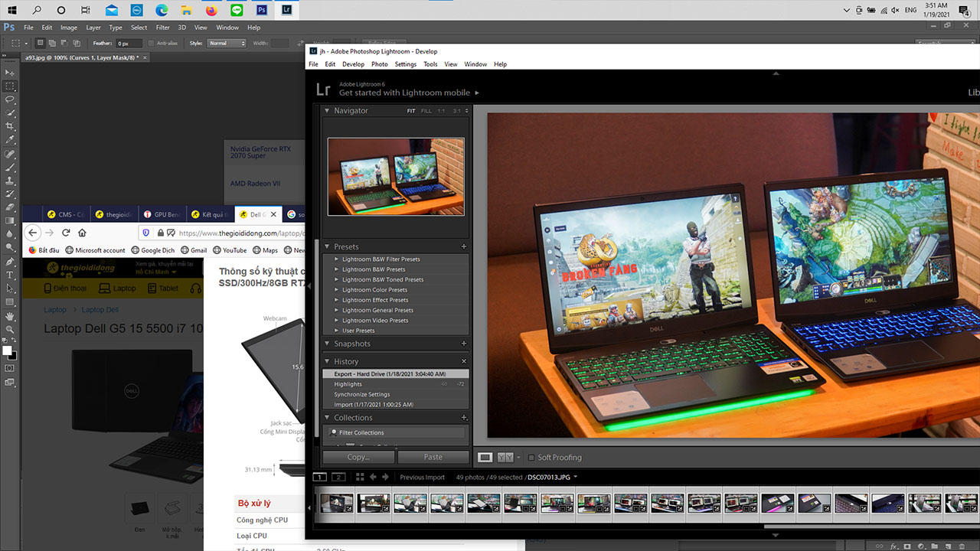Enable Soft Proofing checkbox in Lightroom
980x551 pixels.
pos(531,458)
